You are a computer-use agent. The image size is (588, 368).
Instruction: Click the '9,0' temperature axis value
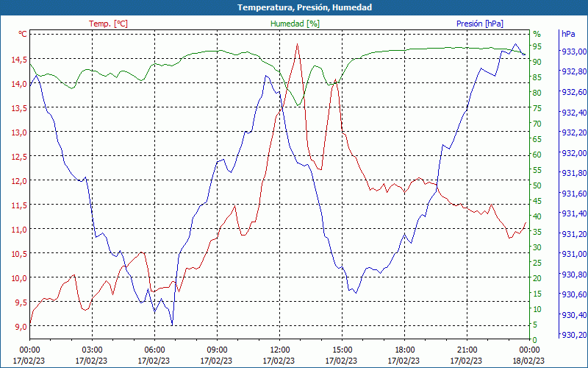[x=21, y=327]
